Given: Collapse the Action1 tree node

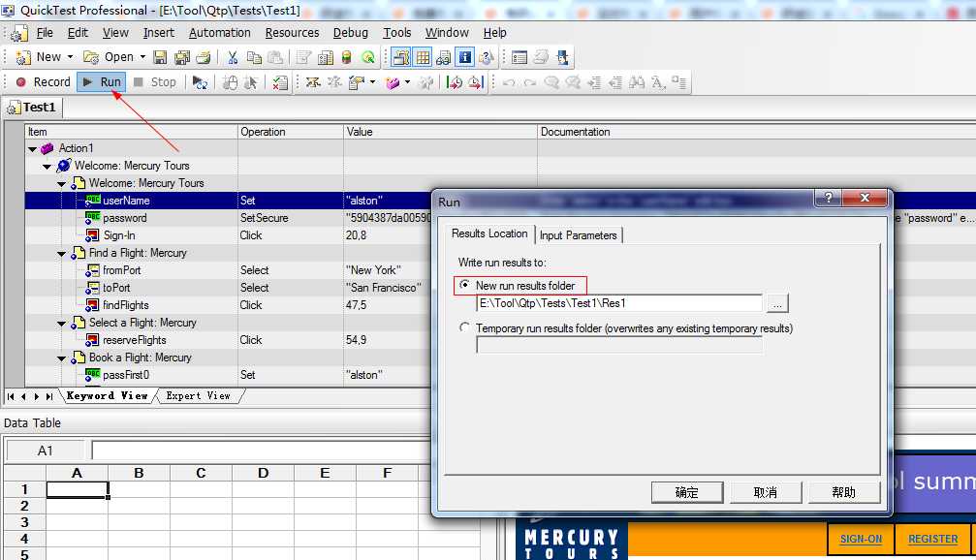Looking at the screenshot, I should 32,148.
